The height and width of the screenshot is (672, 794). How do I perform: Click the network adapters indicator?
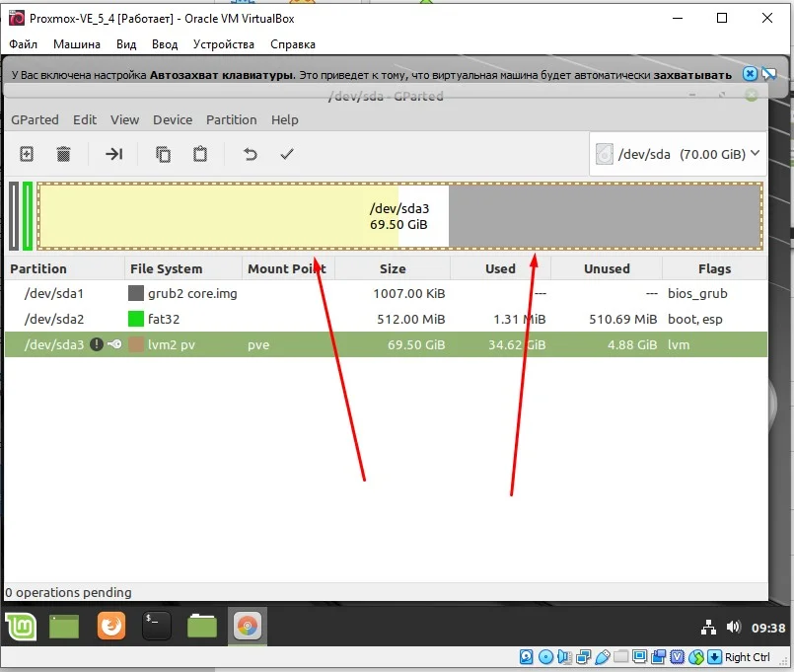click(x=583, y=657)
